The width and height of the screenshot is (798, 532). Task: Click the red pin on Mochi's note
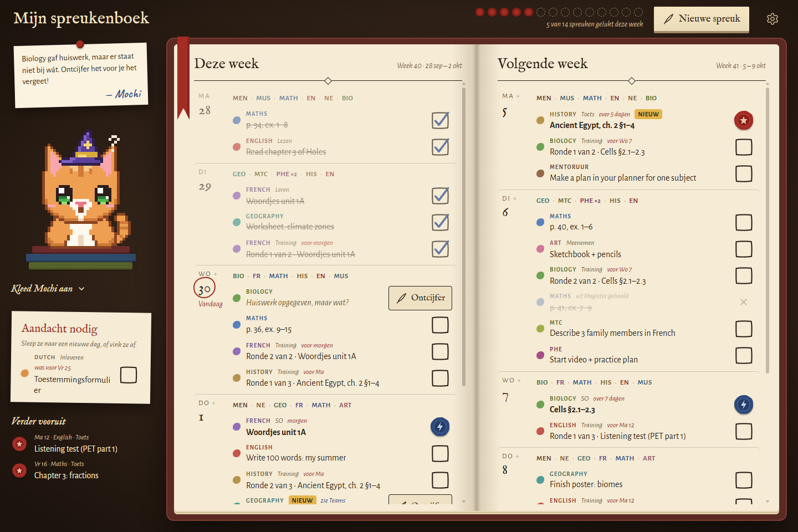pyautogui.click(x=80, y=44)
